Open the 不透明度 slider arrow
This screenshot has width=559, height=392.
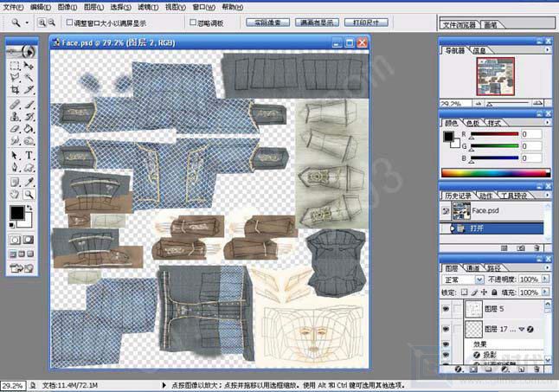[x=545, y=279]
